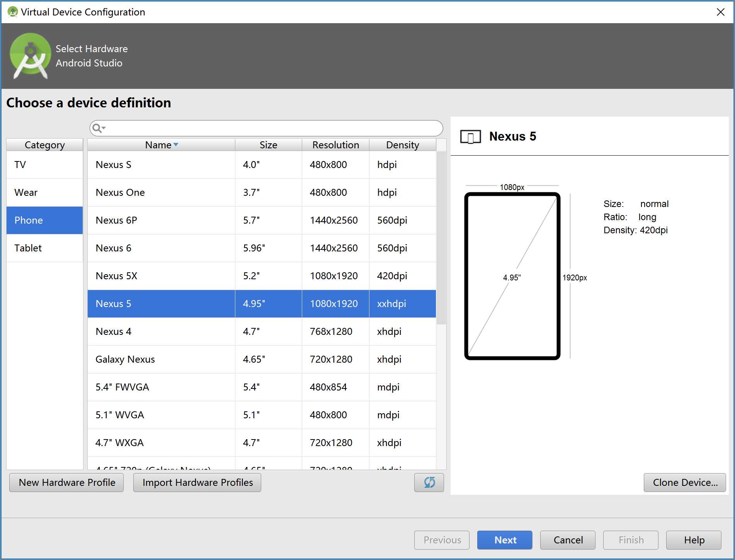Select the Phone category
Viewport: 735px width, 560px height.
44,220
